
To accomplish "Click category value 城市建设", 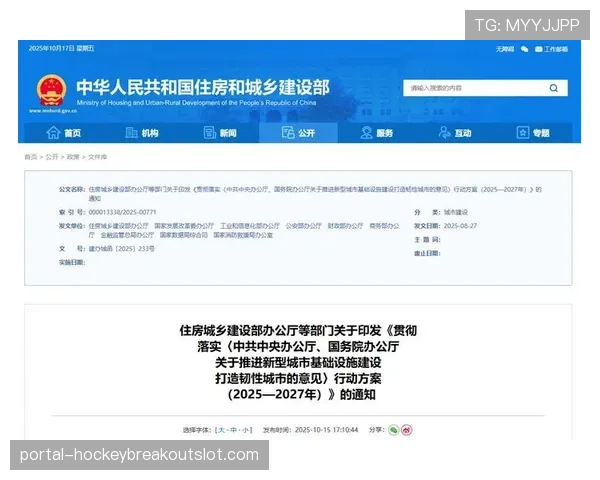I will coord(456,212).
